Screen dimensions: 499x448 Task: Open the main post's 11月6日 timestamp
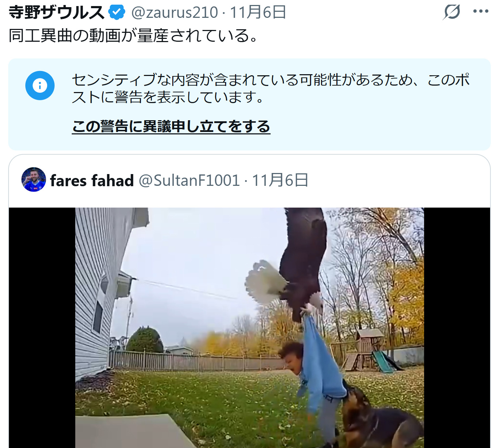click(x=258, y=12)
